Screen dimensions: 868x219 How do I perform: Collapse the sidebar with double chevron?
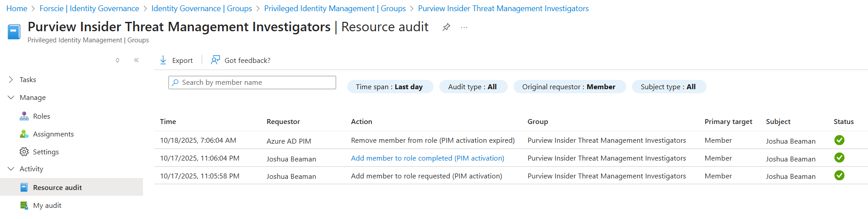coord(136,60)
